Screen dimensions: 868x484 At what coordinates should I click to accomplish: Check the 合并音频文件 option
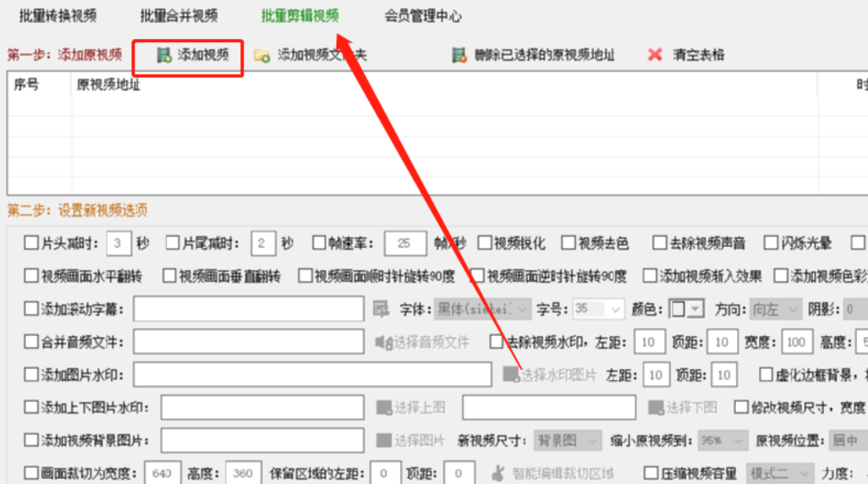[31, 342]
